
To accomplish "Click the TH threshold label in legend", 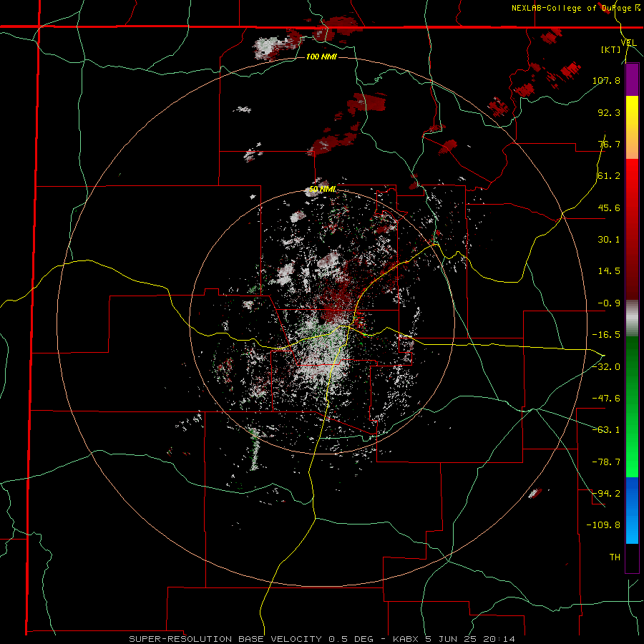I will coord(615,557).
